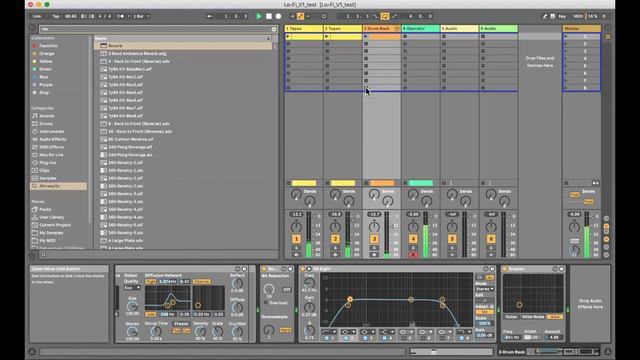Screen dimensions: 640x360
Task: Toggle the MIDI arrangement overdub plus icon
Action: pyautogui.click(x=292, y=16)
